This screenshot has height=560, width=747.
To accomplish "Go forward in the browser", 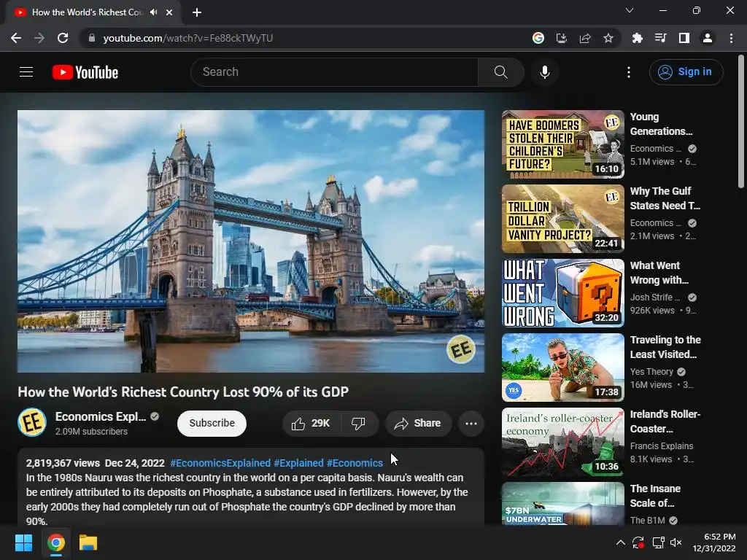I will click(x=39, y=38).
